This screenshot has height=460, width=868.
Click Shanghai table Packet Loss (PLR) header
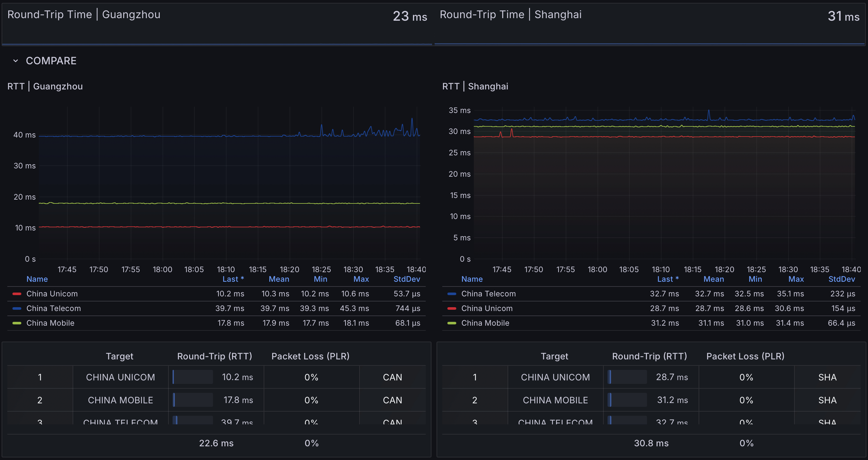pos(745,356)
